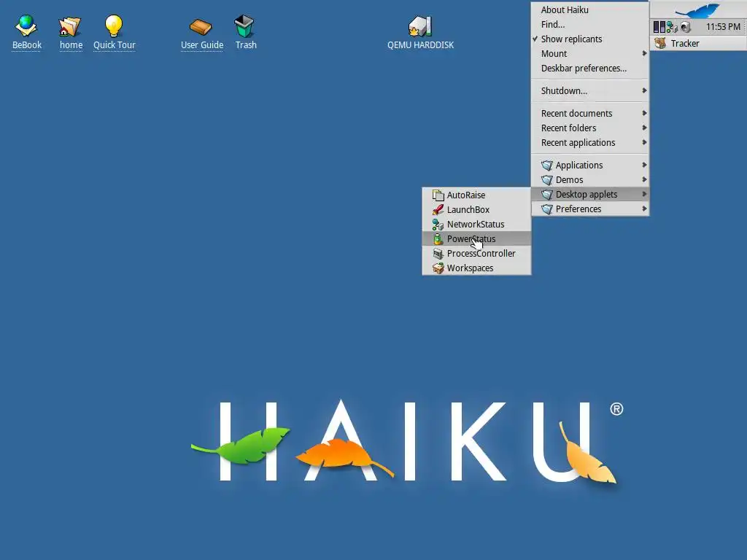Viewport: 747px width, 560px height.
Task: Choose About Haiku from the Deskbar menu
Action: pyautogui.click(x=589, y=10)
